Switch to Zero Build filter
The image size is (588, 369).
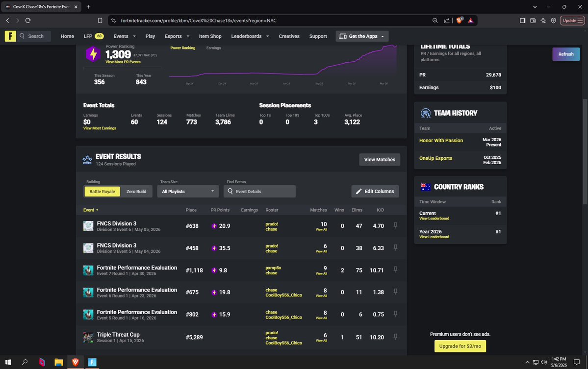(136, 192)
